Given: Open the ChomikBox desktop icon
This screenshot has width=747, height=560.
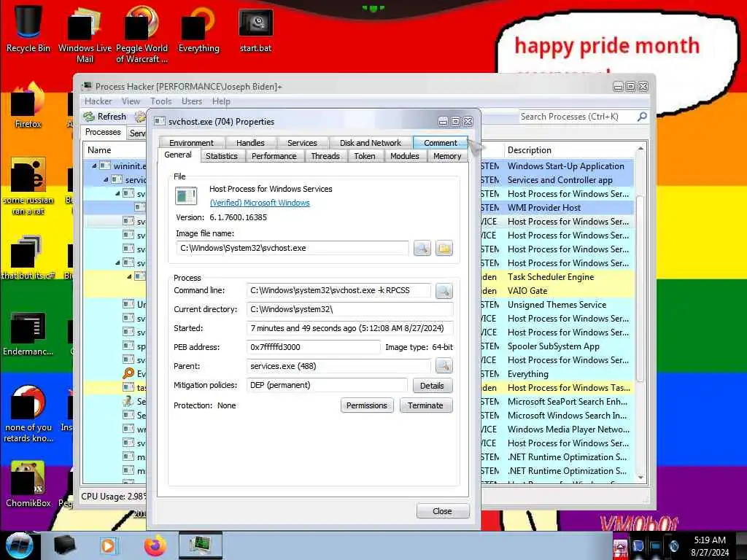Looking at the screenshot, I should tap(28, 484).
